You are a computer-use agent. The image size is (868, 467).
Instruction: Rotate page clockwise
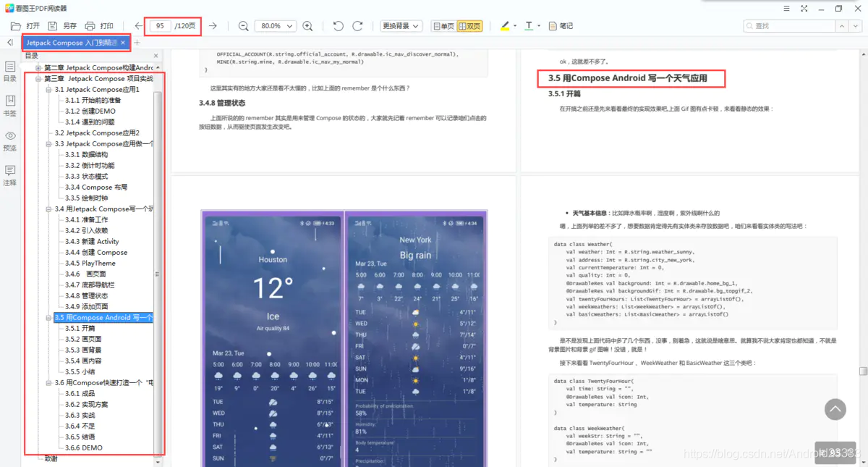coord(357,25)
